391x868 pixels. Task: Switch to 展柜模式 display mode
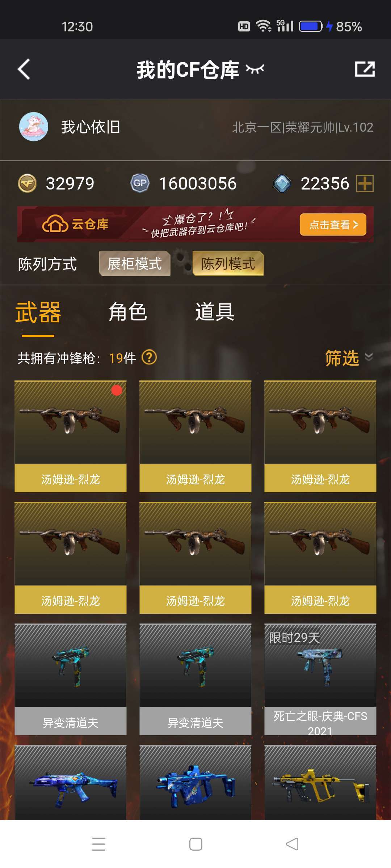(135, 264)
